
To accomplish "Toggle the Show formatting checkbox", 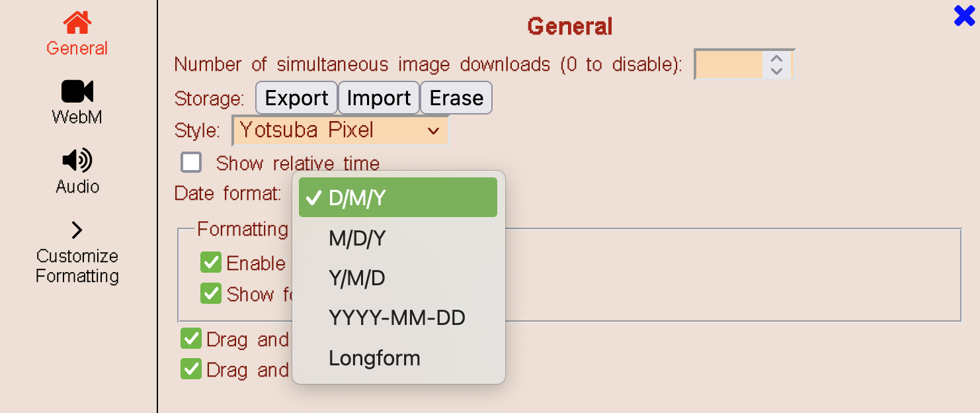I will pyautogui.click(x=211, y=293).
